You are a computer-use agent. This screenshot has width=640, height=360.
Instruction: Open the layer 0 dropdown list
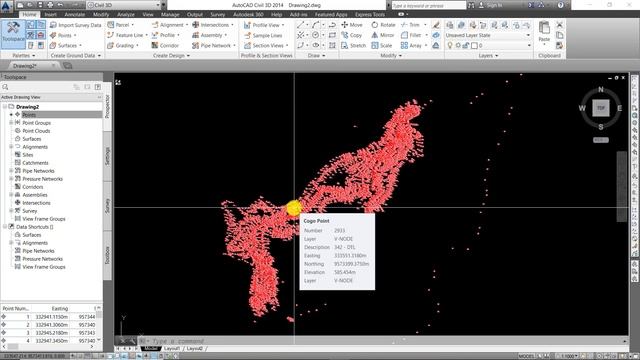point(529,45)
